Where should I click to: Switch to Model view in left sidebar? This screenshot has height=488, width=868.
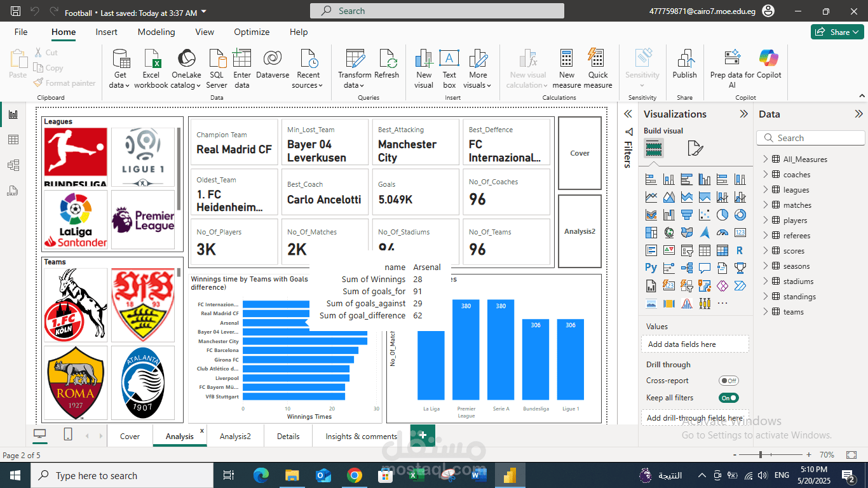click(x=13, y=165)
